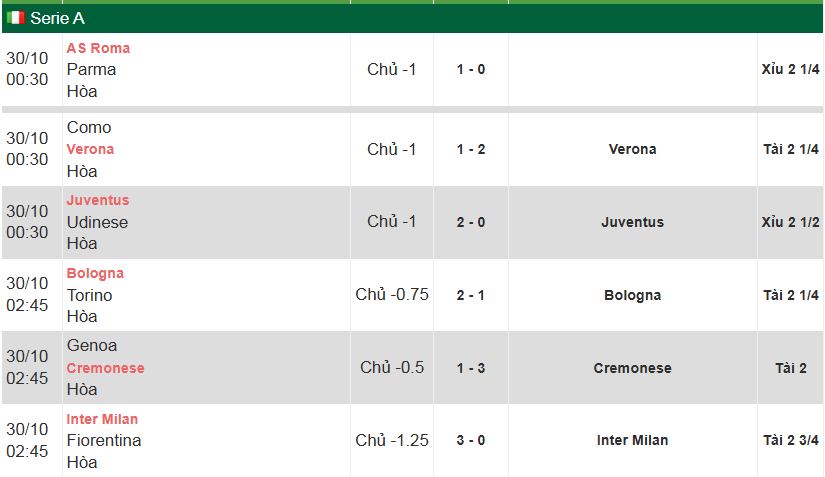Image resolution: width=825 pixels, height=477 pixels.
Task: Open Genoa team link
Action: click(92, 345)
